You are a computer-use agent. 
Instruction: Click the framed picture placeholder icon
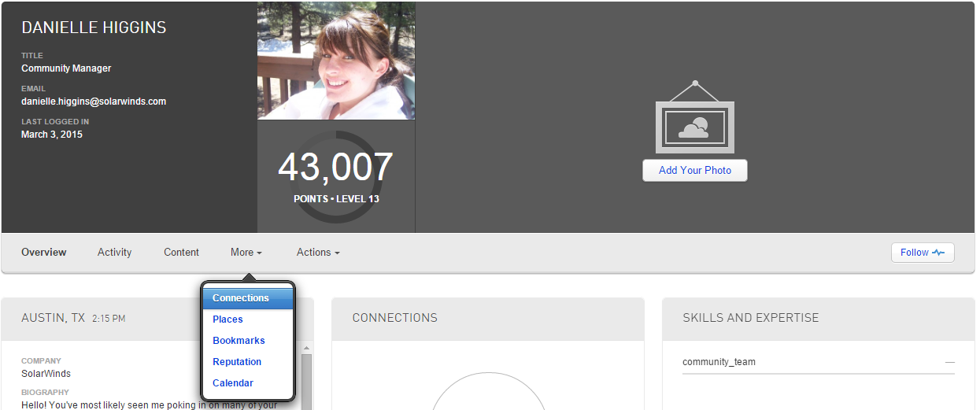(x=695, y=117)
